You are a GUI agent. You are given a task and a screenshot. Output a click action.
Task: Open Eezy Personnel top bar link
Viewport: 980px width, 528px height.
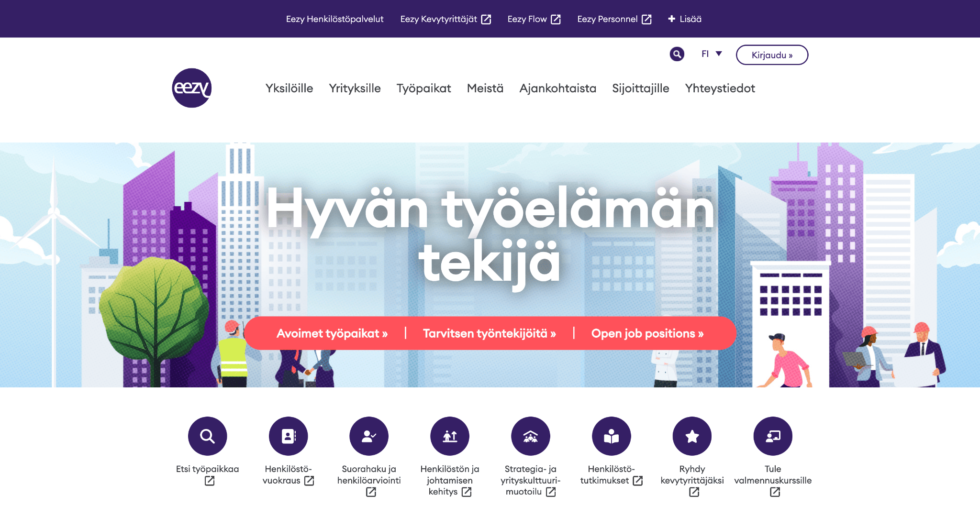click(614, 19)
